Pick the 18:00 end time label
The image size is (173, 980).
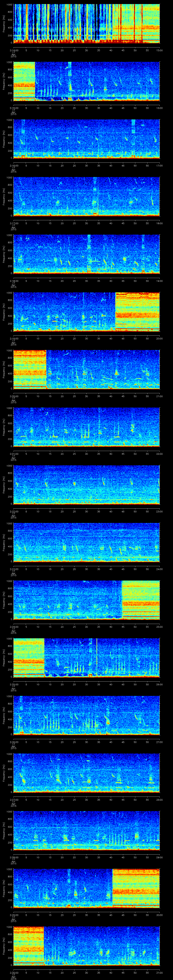pyautogui.click(x=159, y=223)
